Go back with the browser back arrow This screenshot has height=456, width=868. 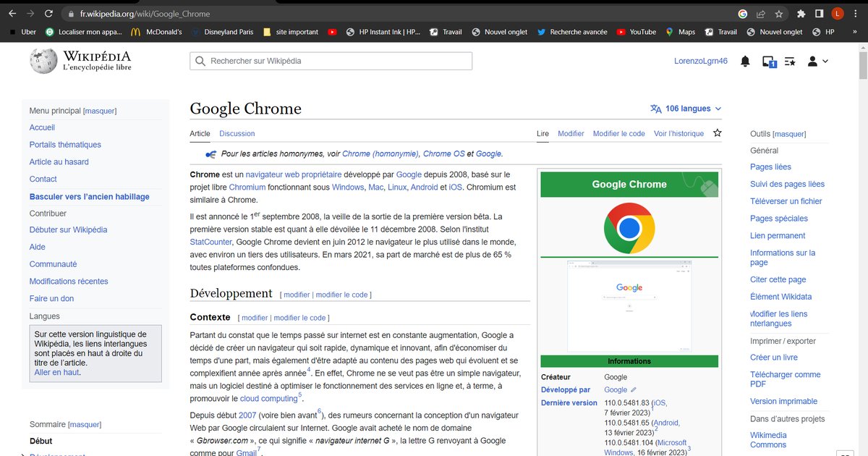pos(12,14)
